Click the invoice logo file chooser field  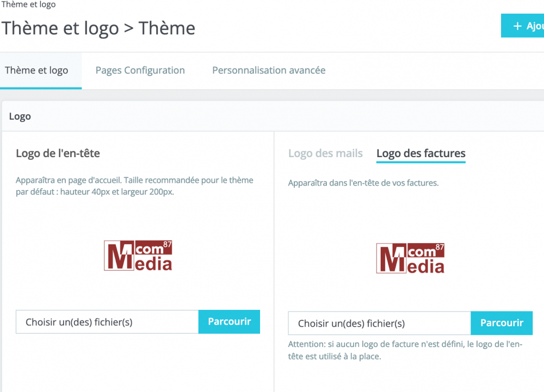379,323
